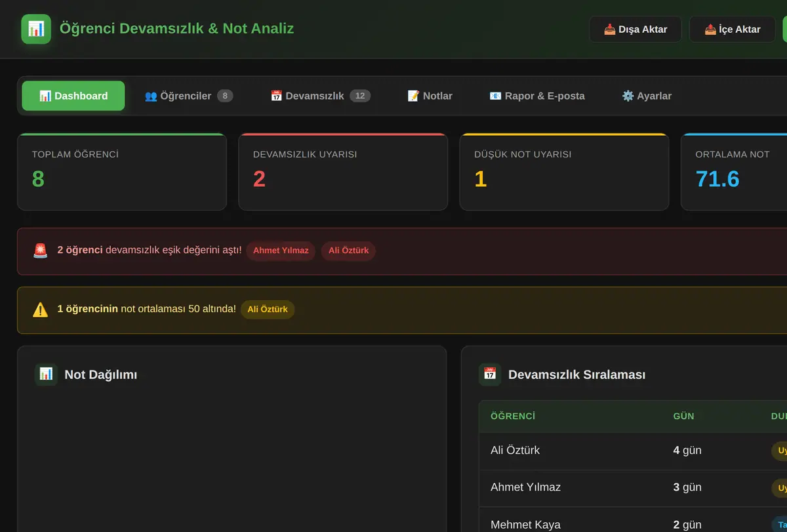Click the Ali Öztürk red attendance tag

(x=348, y=251)
